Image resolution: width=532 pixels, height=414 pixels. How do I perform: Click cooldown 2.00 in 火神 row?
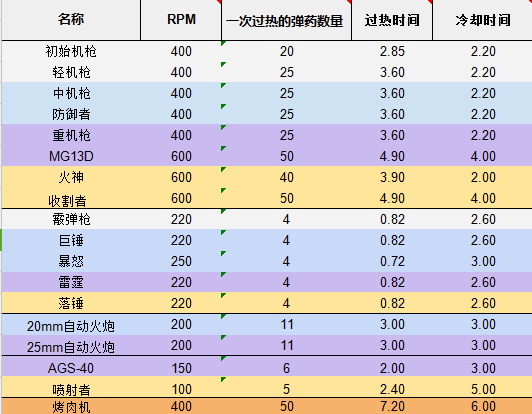point(482,177)
